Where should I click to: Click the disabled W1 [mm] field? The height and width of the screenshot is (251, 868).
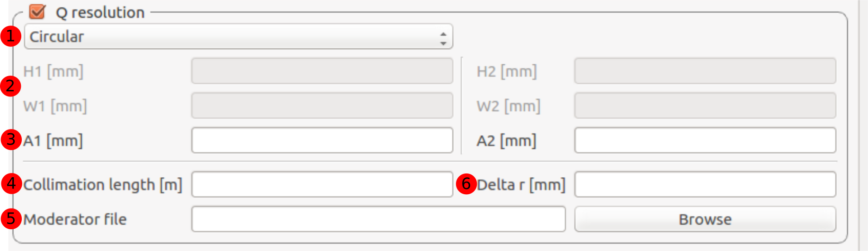pos(322,106)
